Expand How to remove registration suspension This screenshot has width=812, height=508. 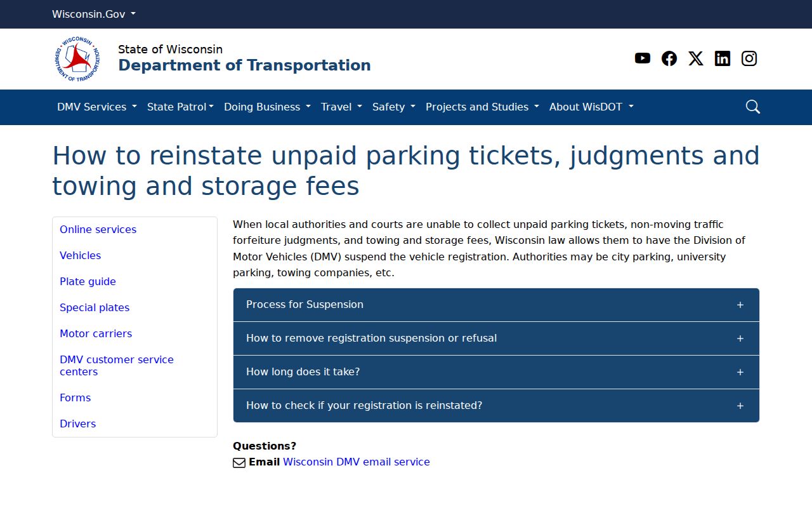tap(496, 338)
